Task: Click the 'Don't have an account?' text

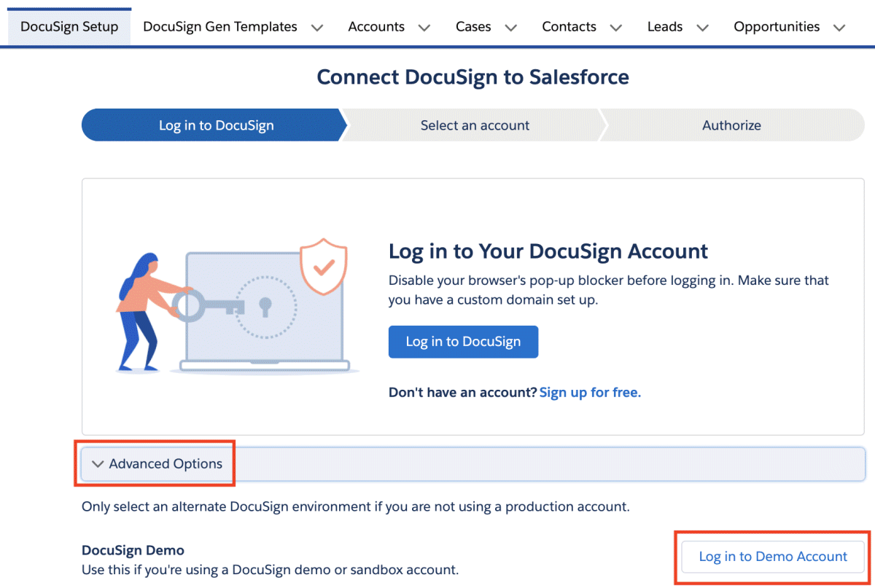Action: coord(463,393)
